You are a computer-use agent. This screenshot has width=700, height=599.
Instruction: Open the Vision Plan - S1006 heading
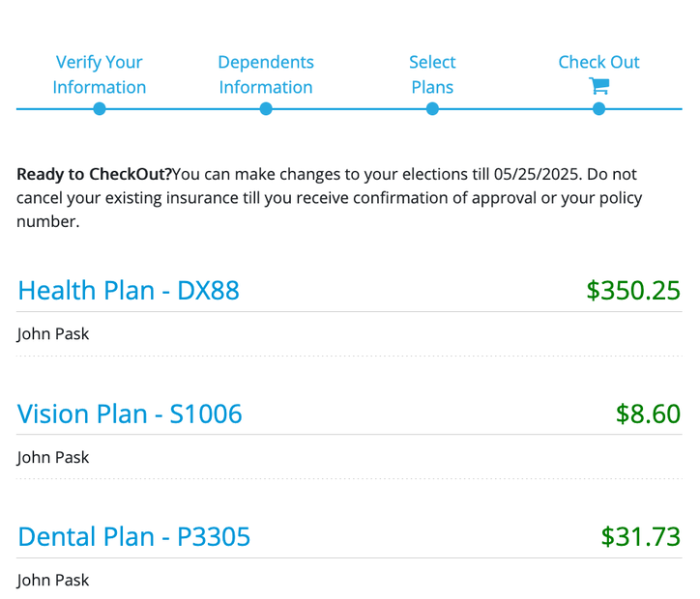[130, 414]
